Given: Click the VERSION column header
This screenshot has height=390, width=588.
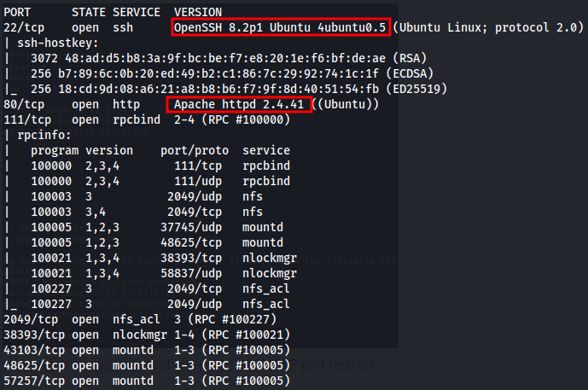Looking at the screenshot, I should coord(198,13).
